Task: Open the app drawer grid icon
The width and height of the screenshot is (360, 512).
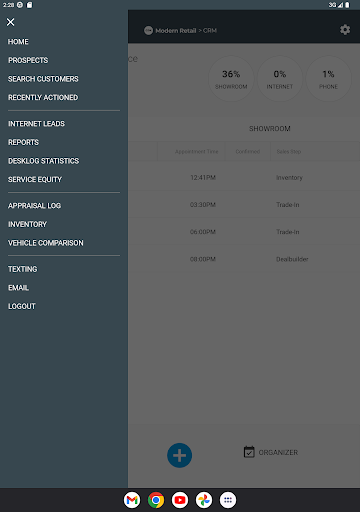Action: click(228, 500)
